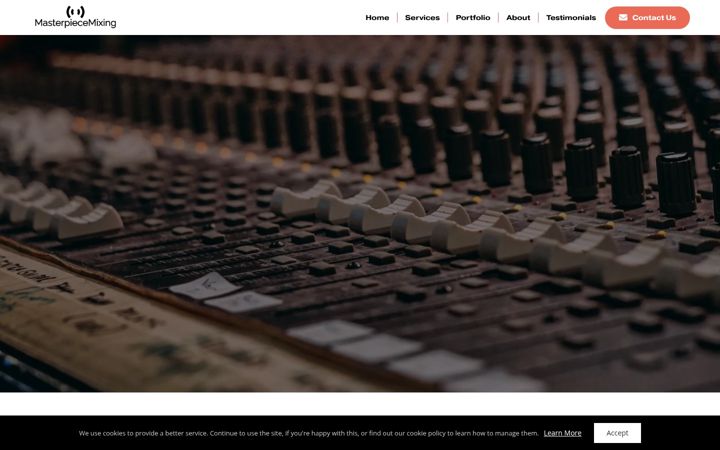Navigate to the About page
The width and height of the screenshot is (720, 450).
click(518, 18)
